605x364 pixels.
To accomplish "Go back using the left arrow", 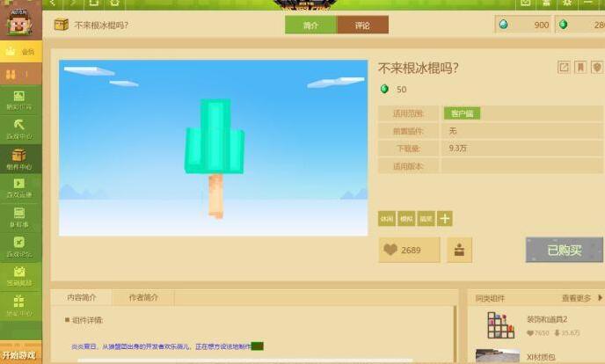I will tap(53, 4).
